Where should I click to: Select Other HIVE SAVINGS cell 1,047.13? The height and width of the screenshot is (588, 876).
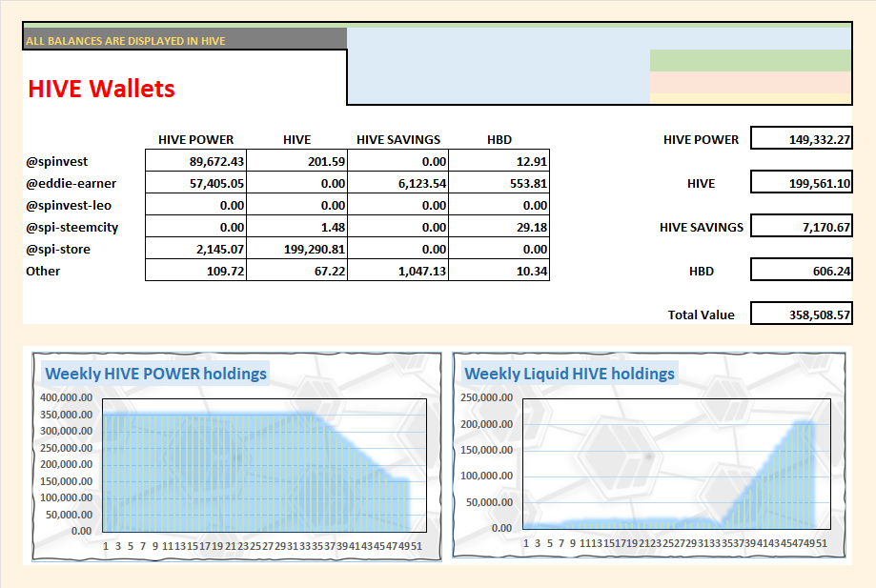(397, 271)
